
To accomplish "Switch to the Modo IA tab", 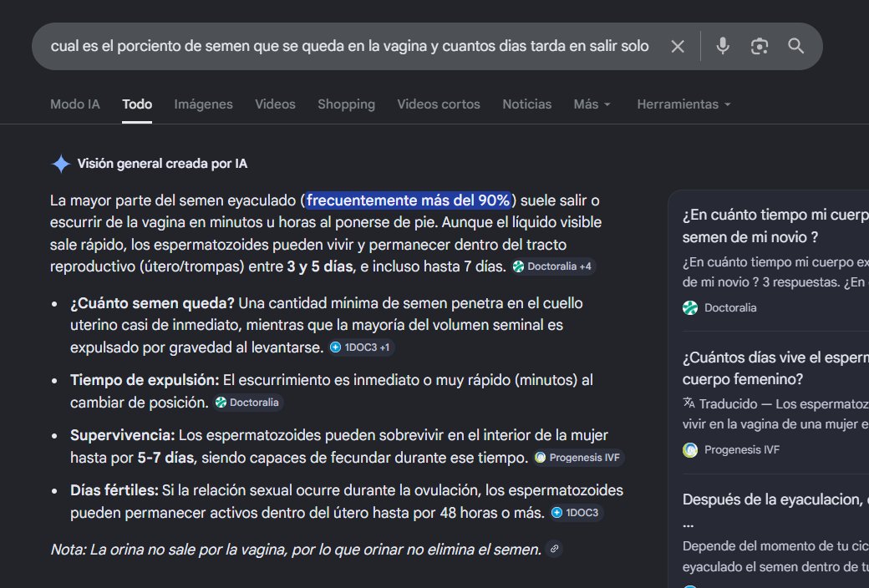I will [75, 104].
